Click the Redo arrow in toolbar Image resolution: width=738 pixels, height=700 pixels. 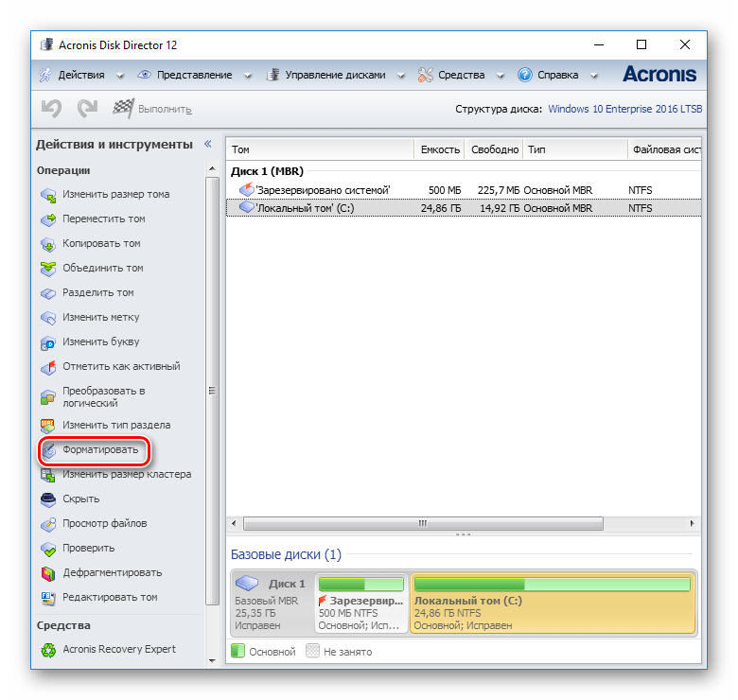pos(88,108)
